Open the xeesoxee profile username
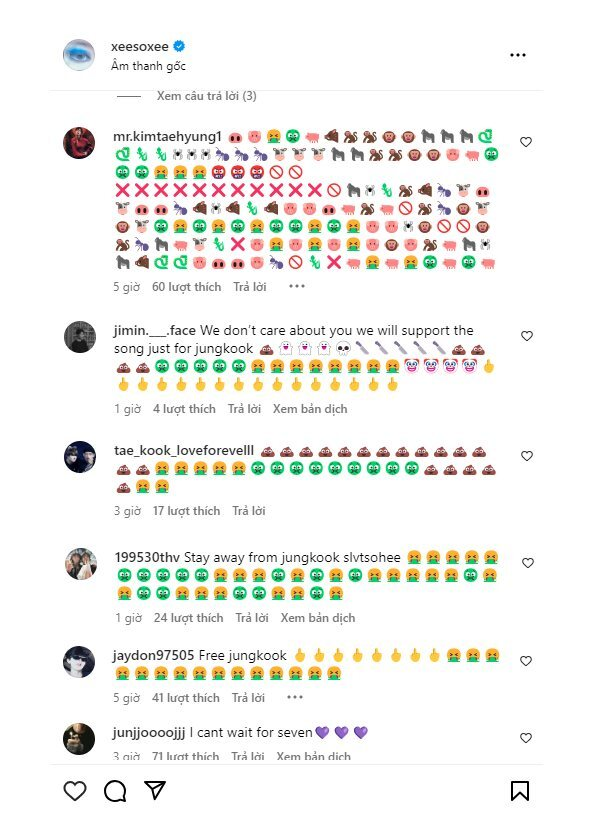 (x=140, y=47)
